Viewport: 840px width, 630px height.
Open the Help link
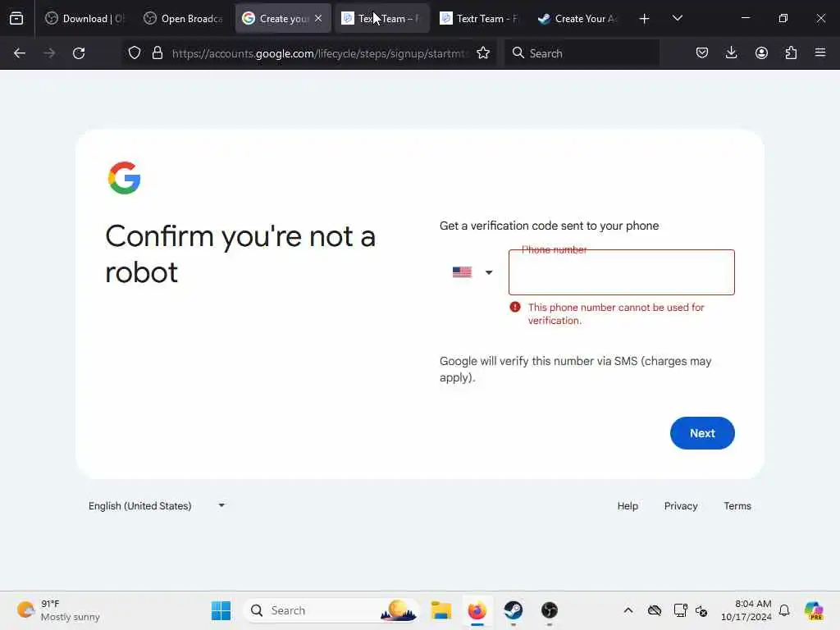pyautogui.click(x=628, y=505)
